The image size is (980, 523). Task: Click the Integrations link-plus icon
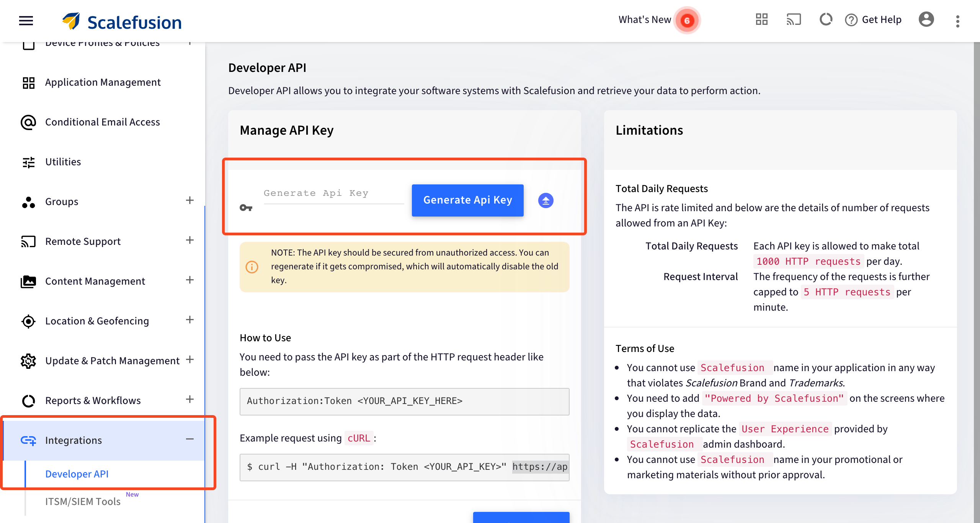[28, 440]
